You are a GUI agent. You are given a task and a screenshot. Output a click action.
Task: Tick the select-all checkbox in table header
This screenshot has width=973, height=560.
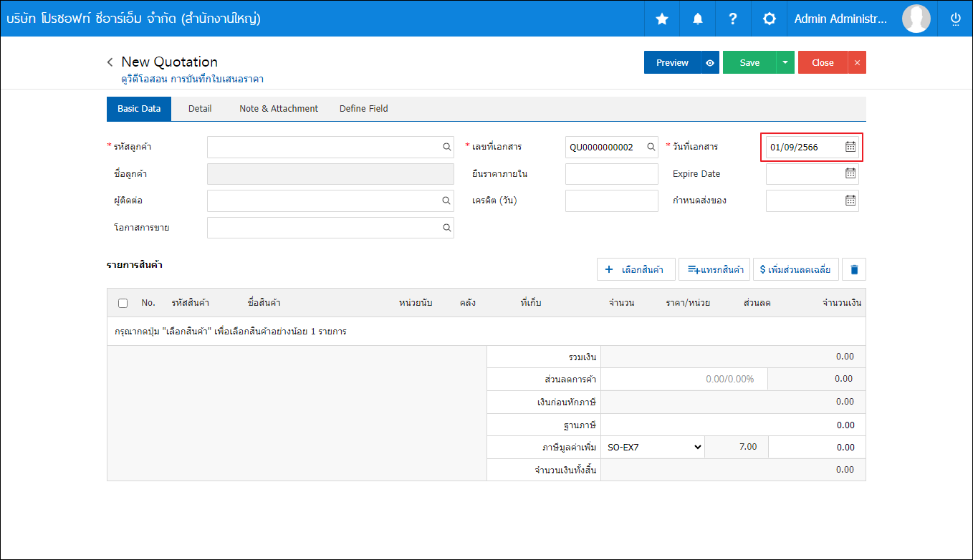tap(123, 304)
